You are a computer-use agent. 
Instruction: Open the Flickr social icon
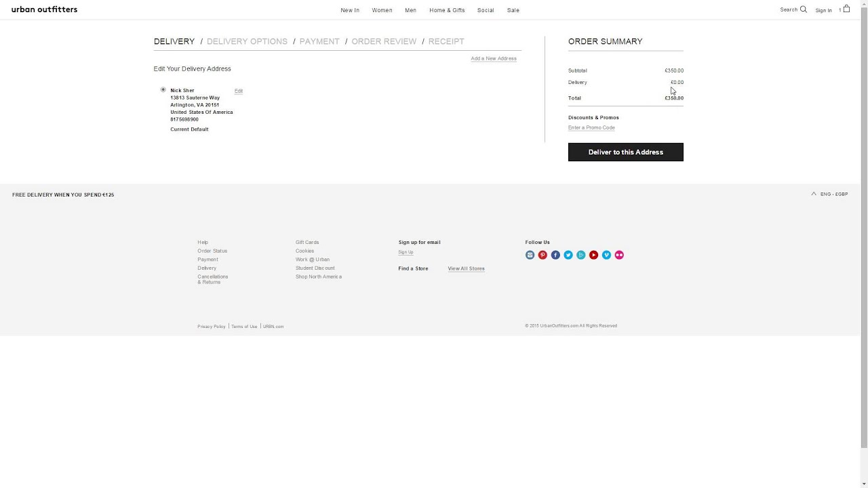coord(619,255)
